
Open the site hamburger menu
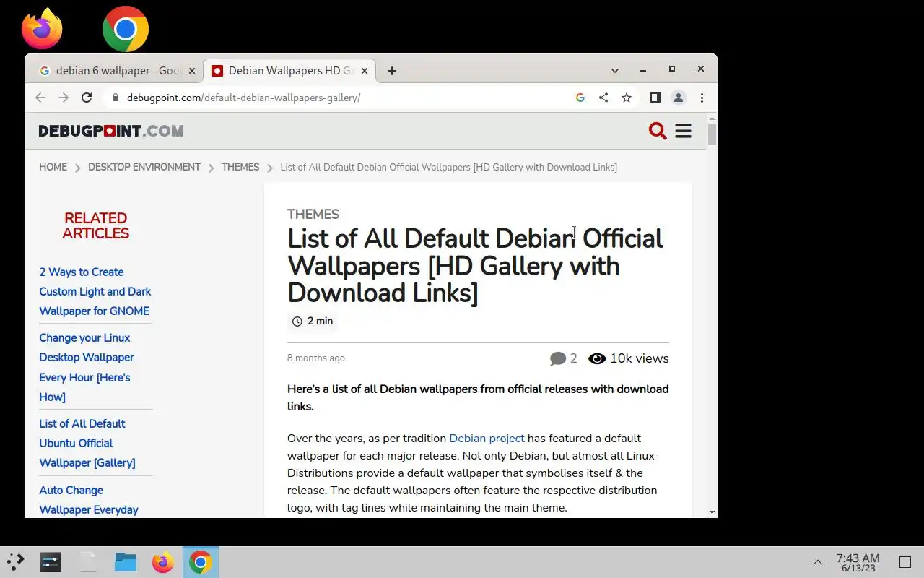pyautogui.click(x=683, y=131)
